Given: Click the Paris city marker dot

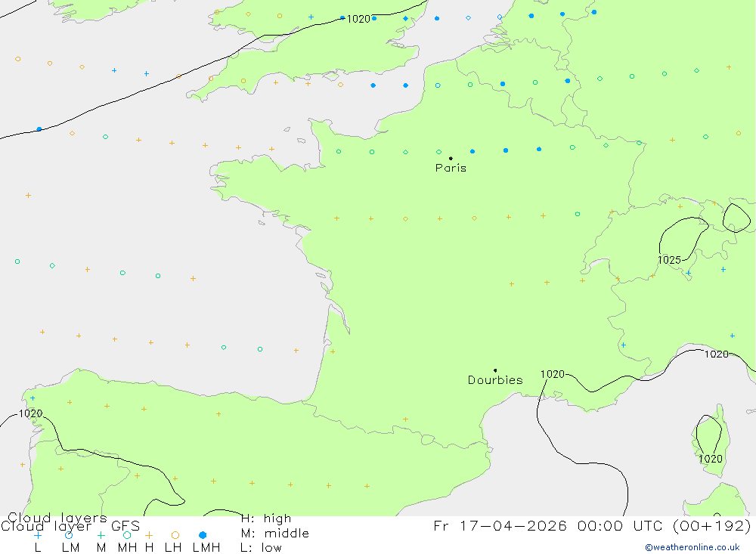Looking at the screenshot, I should tap(451, 158).
